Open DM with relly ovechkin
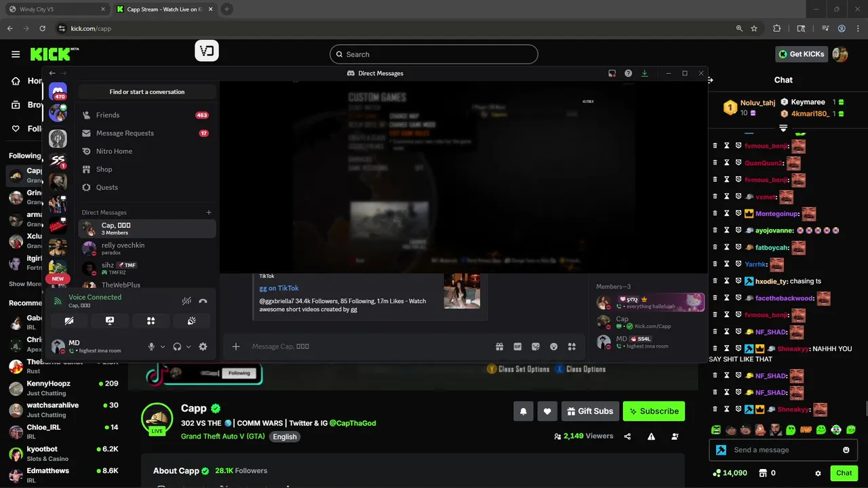Screen dimensions: 868x488 146,248
